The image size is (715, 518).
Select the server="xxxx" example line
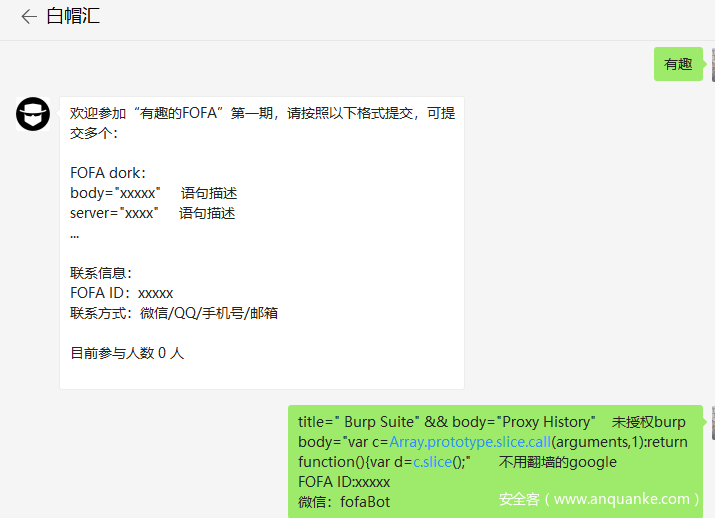click(x=153, y=213)
